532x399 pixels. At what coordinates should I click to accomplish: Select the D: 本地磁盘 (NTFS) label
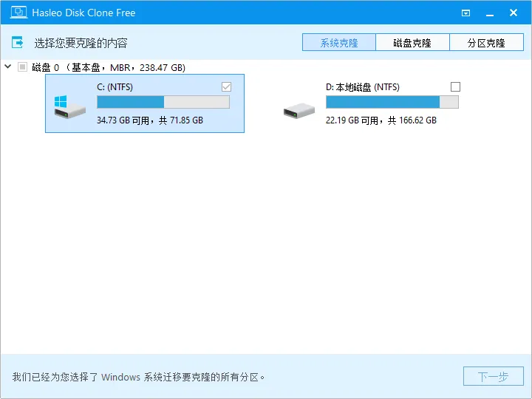click(363, 87)
